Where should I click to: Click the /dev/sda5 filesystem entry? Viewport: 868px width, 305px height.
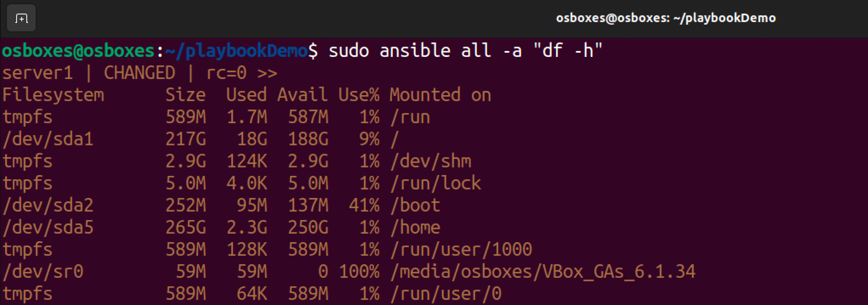point(48,228)
